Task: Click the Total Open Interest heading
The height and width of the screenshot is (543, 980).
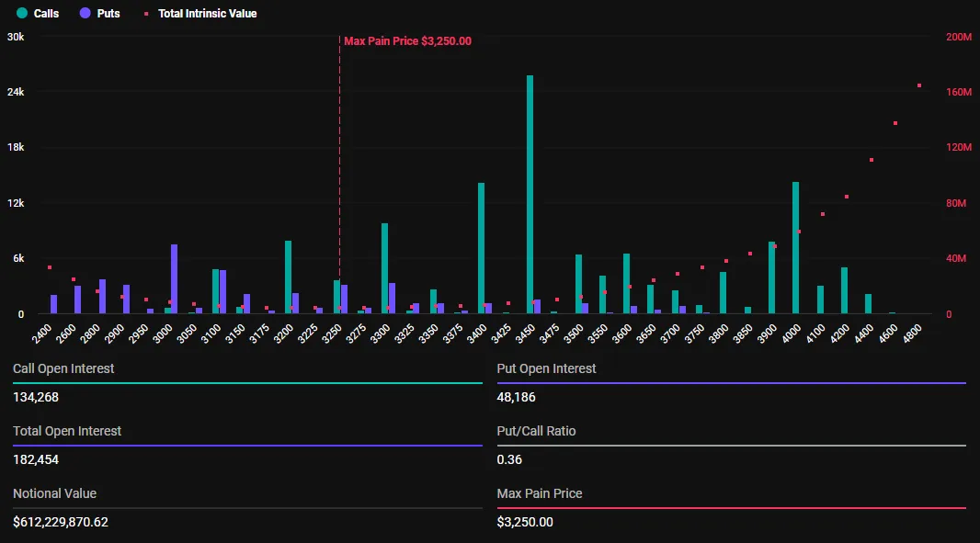Action: coord(65,431)
